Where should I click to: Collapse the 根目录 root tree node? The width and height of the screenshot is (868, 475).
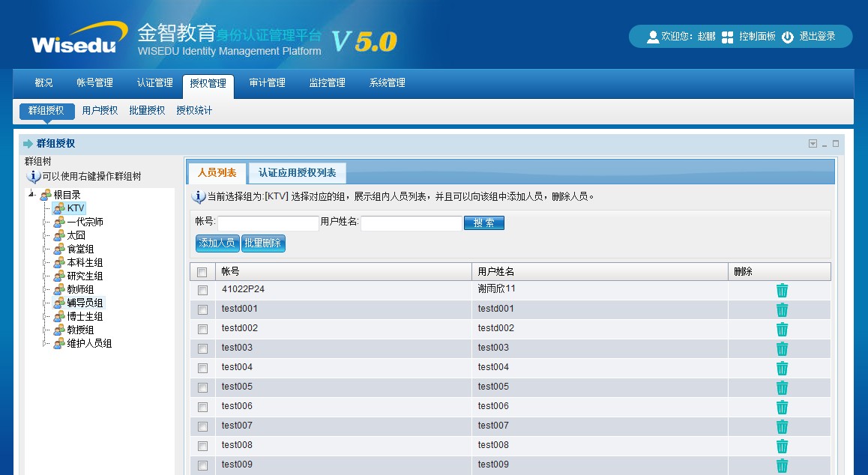click(x=31, y=195)
